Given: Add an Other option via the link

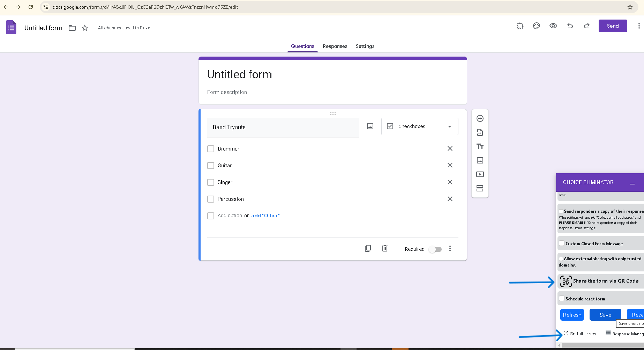Looking at the screenshot, I should [265, 216].
